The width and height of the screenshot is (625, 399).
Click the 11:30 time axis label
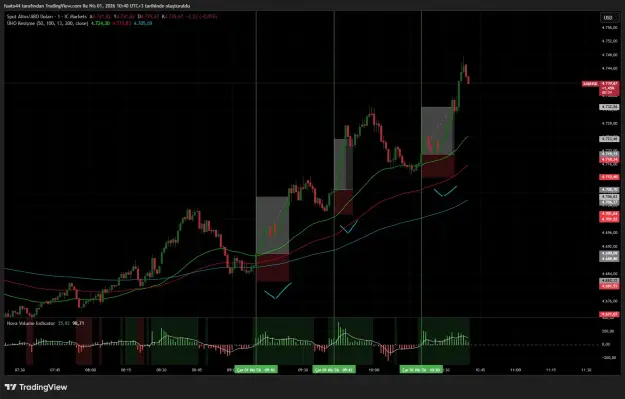click(586, 370)
